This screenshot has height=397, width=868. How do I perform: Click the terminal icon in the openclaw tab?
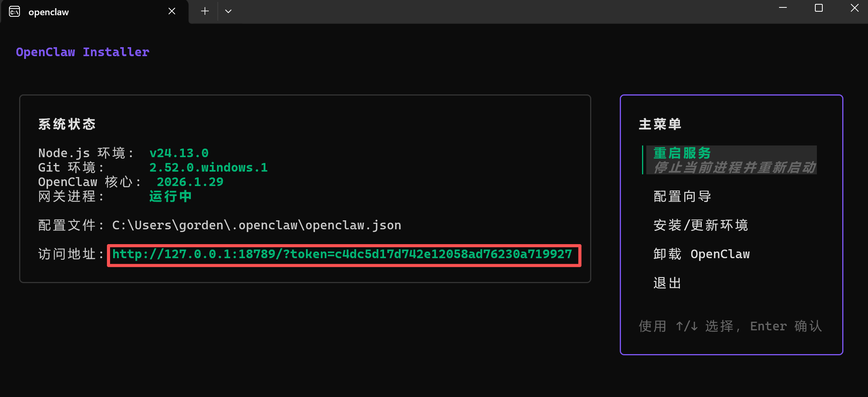click(14, 12)
